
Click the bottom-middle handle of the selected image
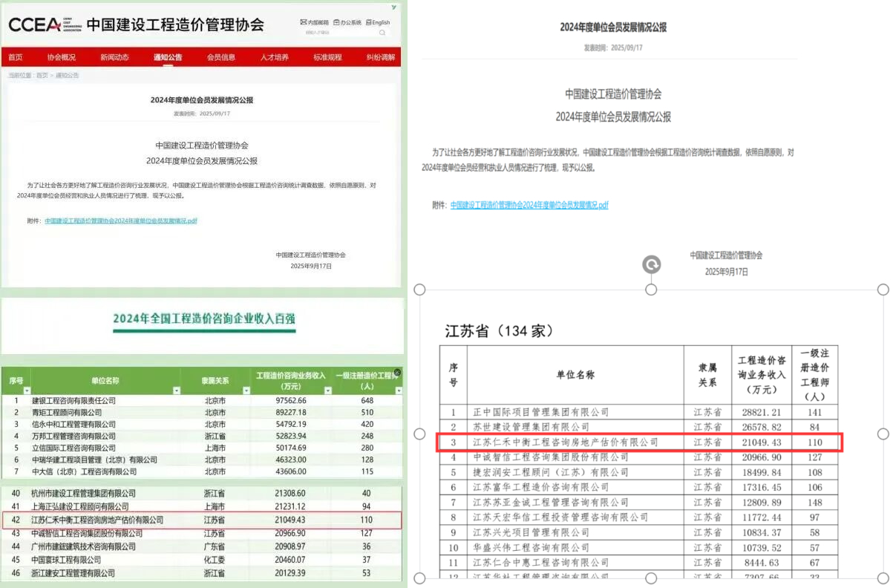651,578
